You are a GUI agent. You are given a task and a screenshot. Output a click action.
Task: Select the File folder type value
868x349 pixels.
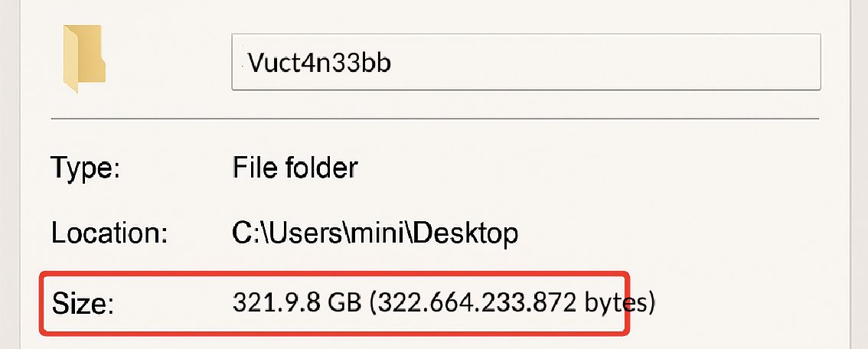click(x=295, y=167)
